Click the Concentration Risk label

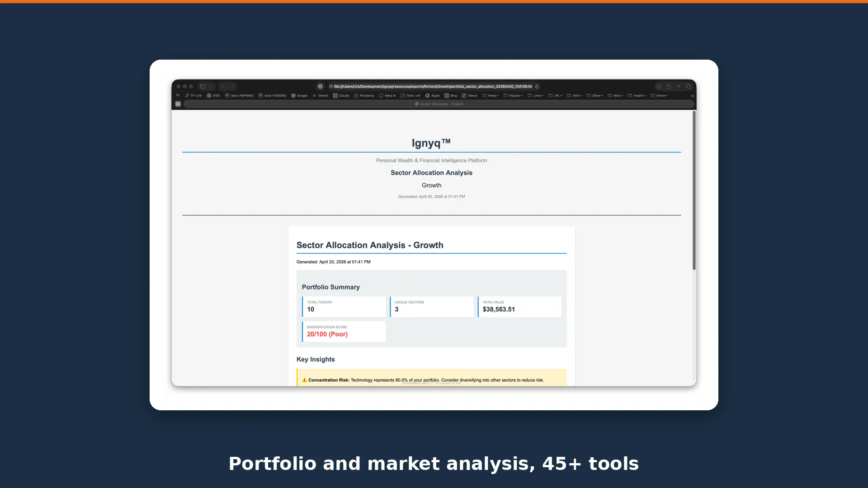329,380
